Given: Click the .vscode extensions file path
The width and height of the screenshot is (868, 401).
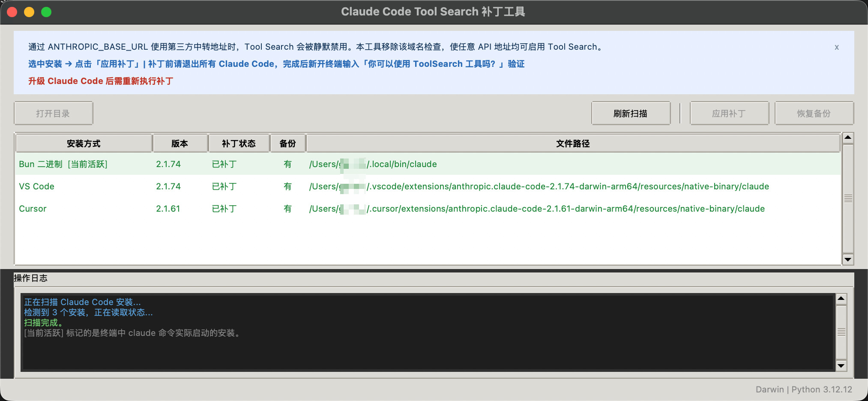Looking at the screenshot, I should pyautogui.click(x=539, y=186).
